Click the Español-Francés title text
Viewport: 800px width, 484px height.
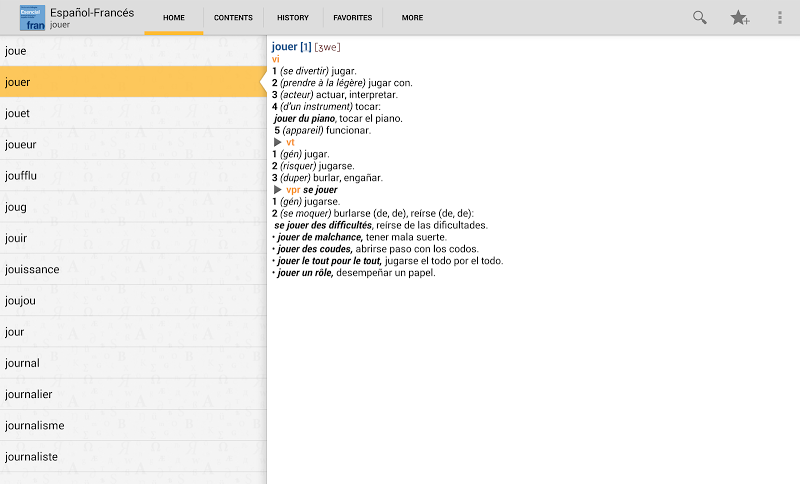(92, 13)
